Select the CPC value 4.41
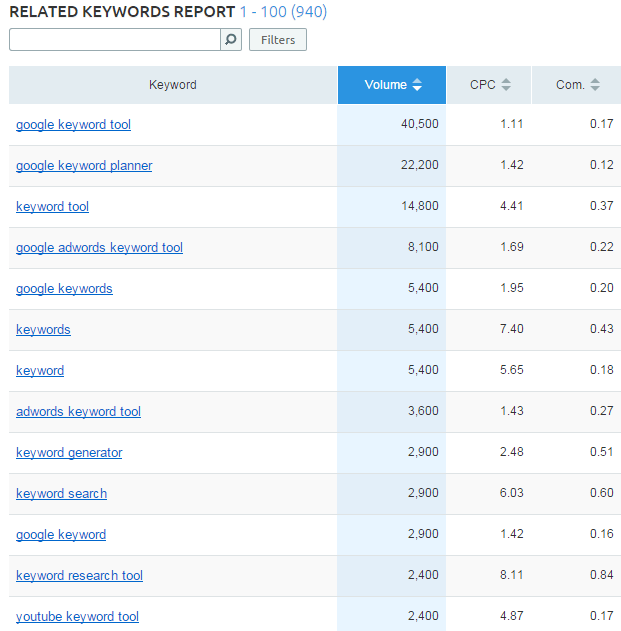621x631 pixels. click(512, 206)
